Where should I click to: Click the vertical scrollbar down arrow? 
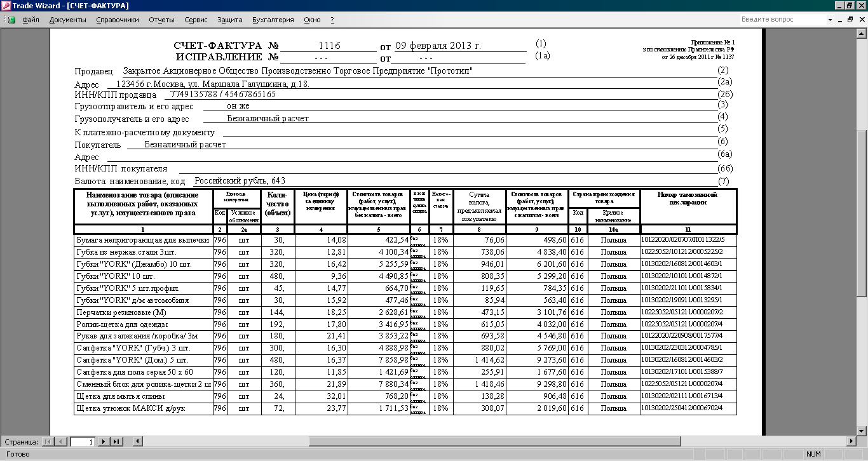[x=862, y=431]
